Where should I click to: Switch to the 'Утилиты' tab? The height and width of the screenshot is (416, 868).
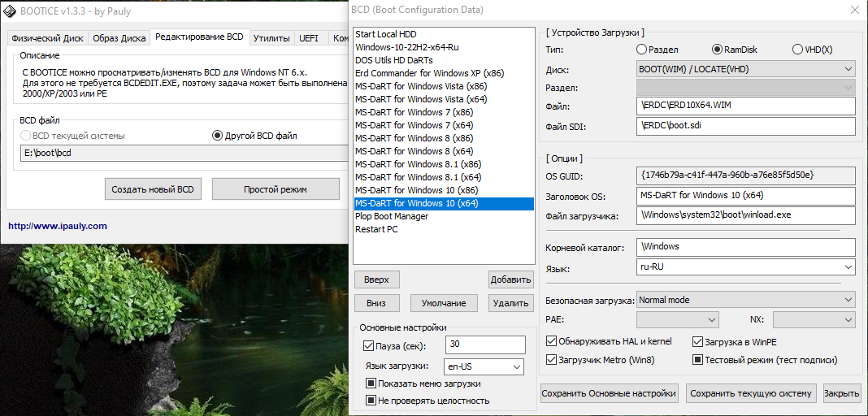click(x=271, y=37)
